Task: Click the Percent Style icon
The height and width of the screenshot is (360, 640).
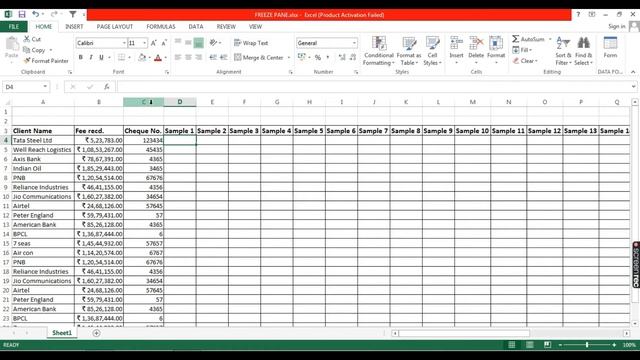Action: [x=318, y=58]
